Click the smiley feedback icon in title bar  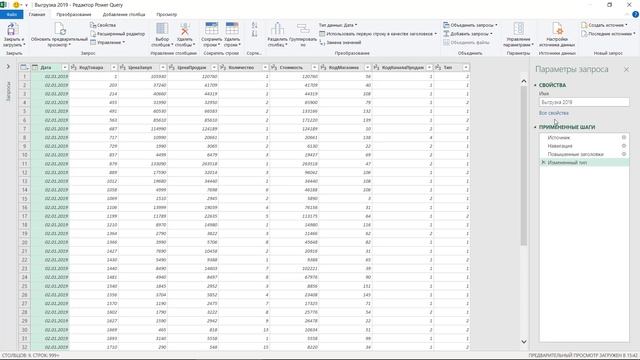pos(16,5)
